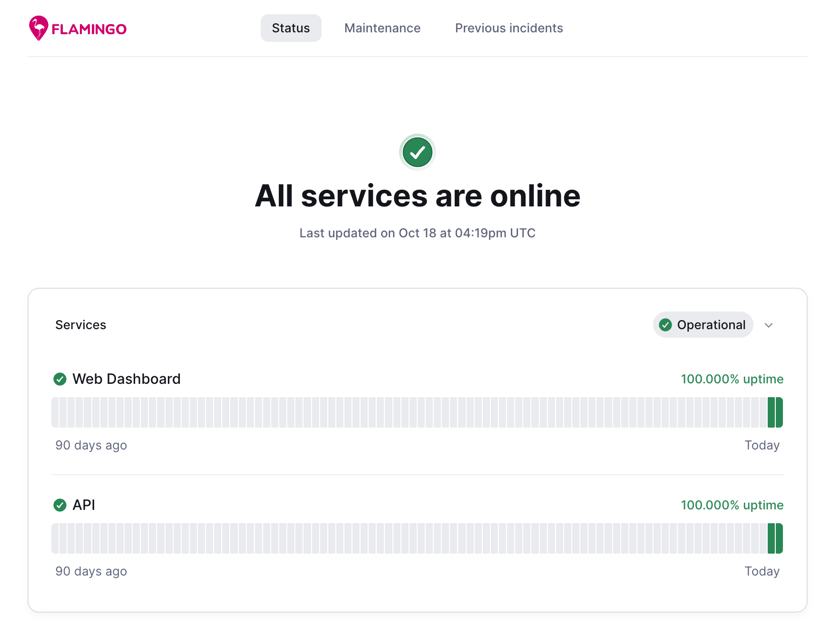The image size is (840, 644).
Task: Click the FLAMINGO brand wordmark
Action: click(89, 29)
